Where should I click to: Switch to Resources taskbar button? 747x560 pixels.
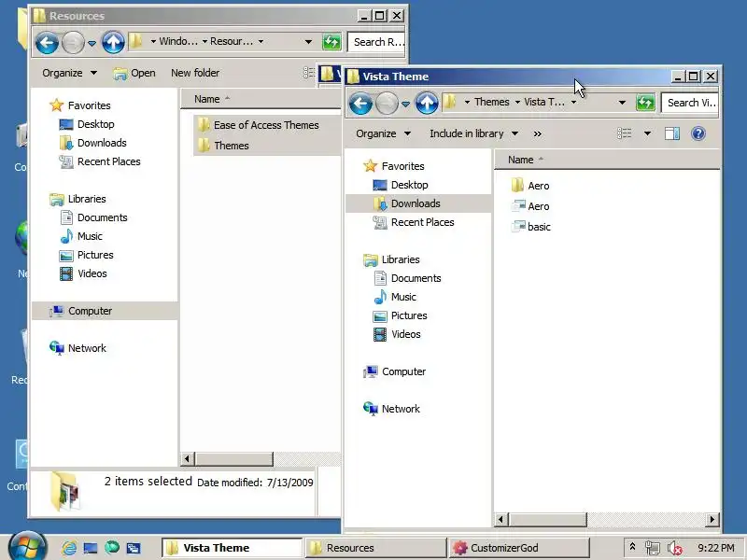click(x=375, y=548)
